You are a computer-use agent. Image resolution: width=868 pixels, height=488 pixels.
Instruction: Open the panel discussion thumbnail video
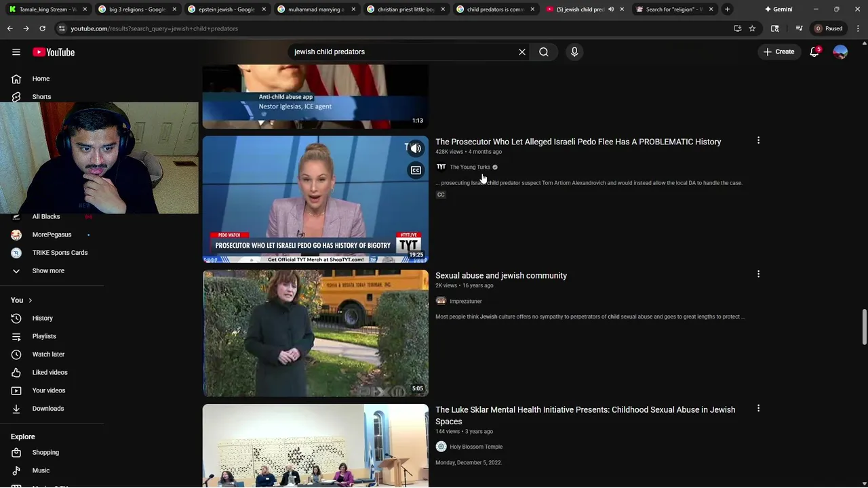(x=315, y=445)
